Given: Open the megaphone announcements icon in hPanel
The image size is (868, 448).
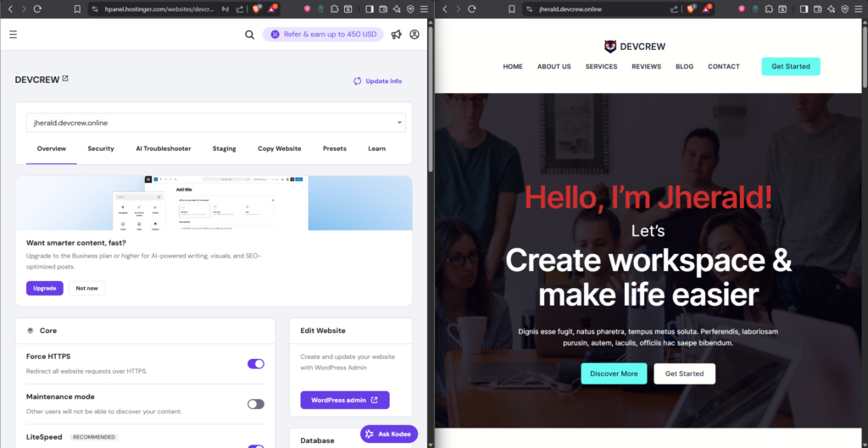Looking at the screenshot, I should click(x=395, y=35).
